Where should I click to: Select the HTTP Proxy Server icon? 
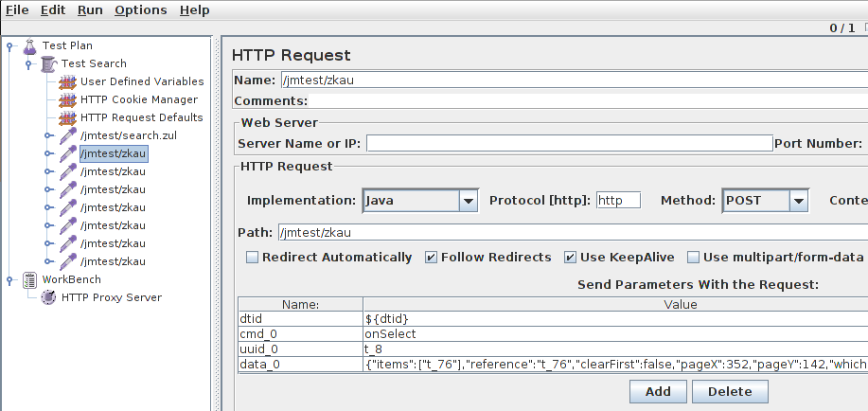coord(48,297)
